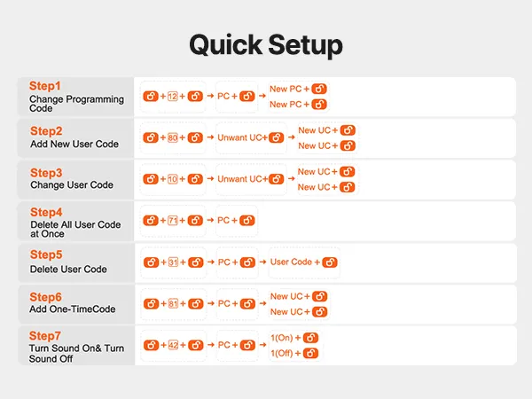Click the lock icon after User Code
Image resolution: width=532 pixels, height=399 pixels.
(x=331, y=262)
